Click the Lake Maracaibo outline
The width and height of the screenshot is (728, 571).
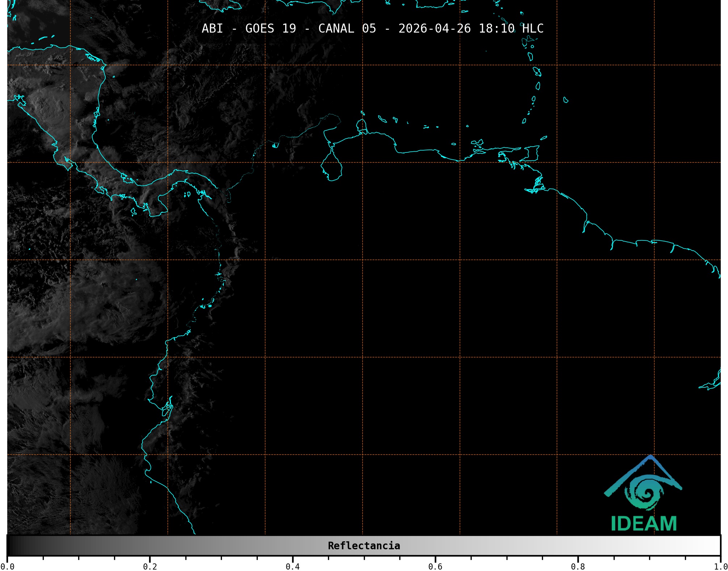point(332,168)
